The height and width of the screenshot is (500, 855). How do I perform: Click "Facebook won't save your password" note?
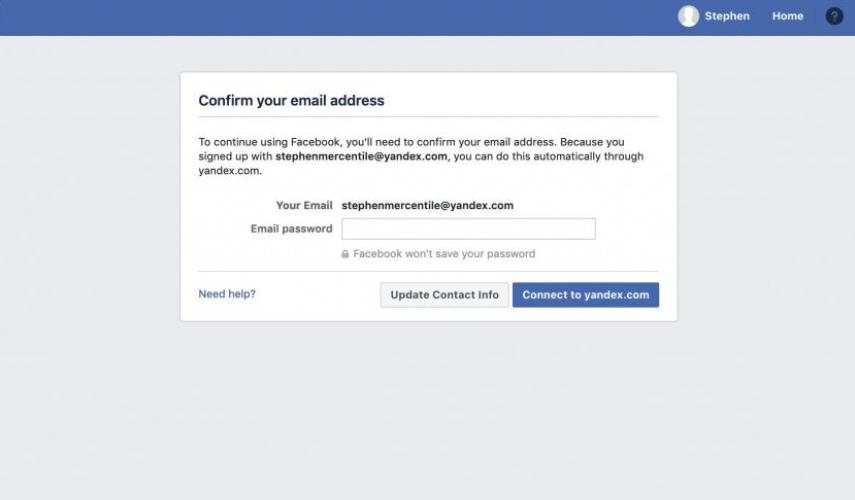(x=444, y=254)
